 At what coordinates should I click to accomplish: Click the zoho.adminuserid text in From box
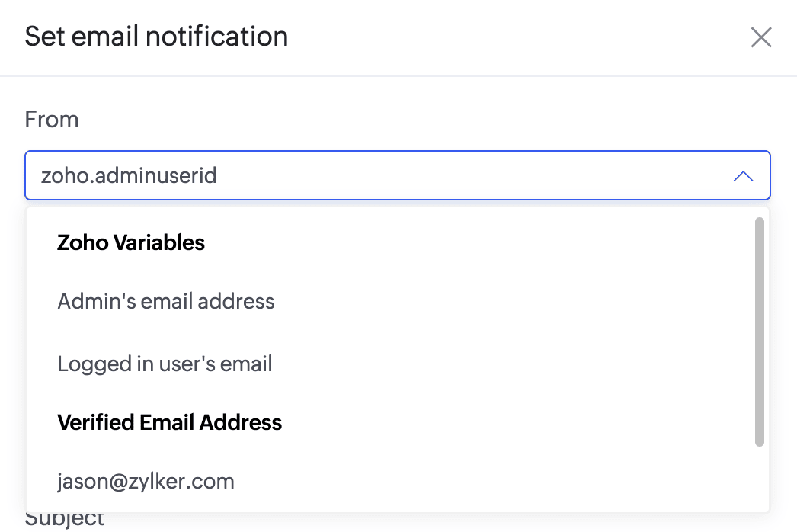click(x=129, y=176)
